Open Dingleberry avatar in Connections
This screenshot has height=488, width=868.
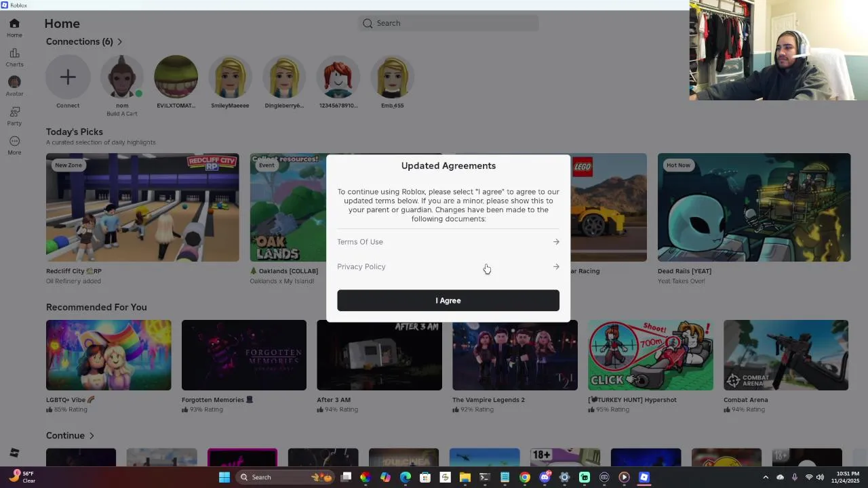pos(284,77)
